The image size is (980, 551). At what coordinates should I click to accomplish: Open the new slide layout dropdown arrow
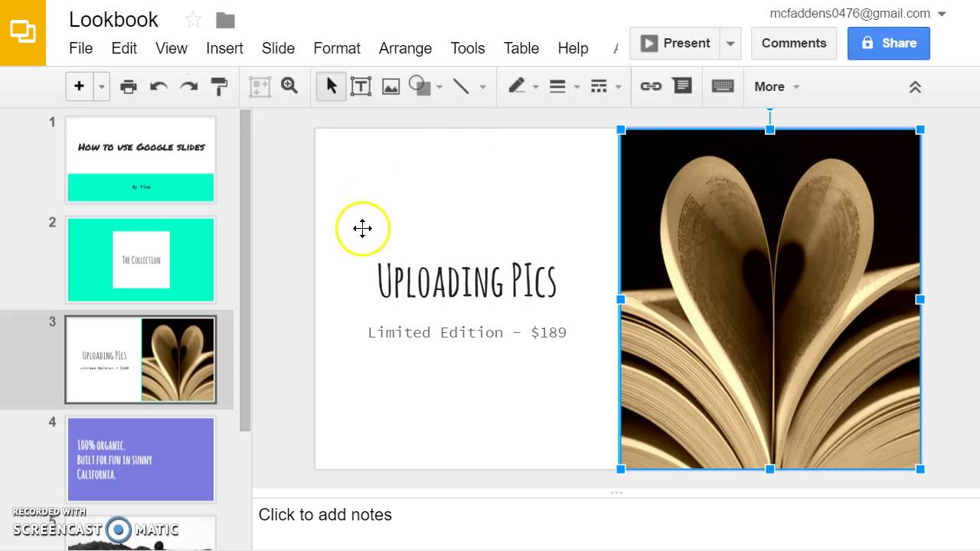point(101,87)
